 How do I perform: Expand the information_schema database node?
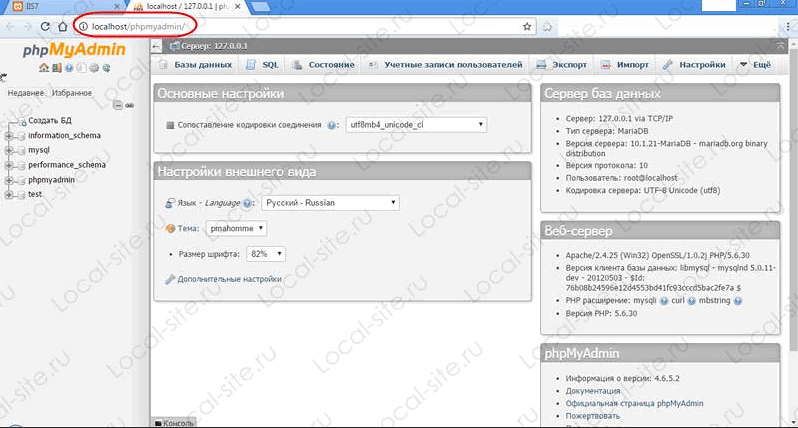[x=8, y=136]
